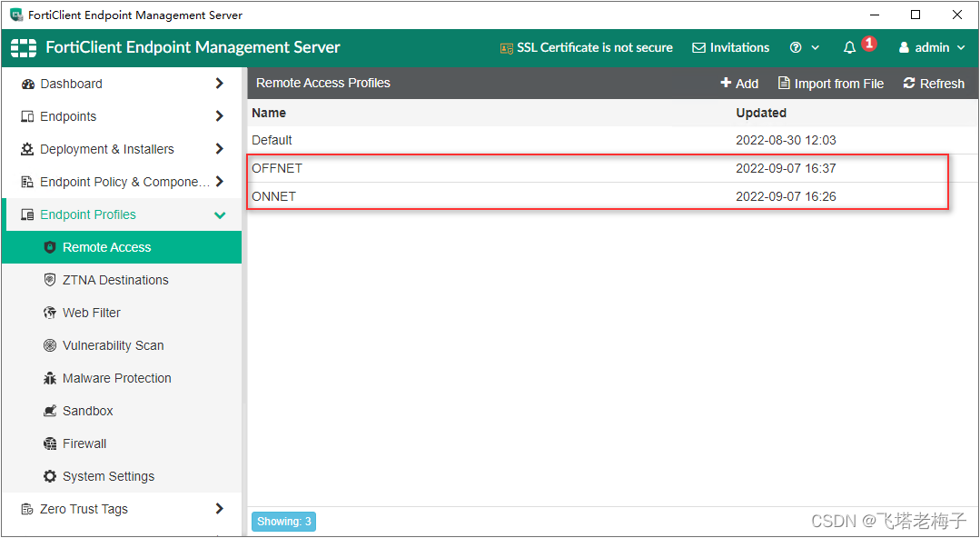Click the admin user icon
Screen dimensions: 980x538
(904, 47)
